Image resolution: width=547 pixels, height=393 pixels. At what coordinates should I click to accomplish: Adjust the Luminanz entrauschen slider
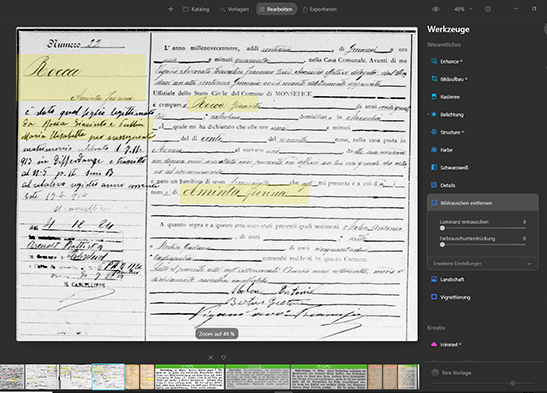pos(484,228)
